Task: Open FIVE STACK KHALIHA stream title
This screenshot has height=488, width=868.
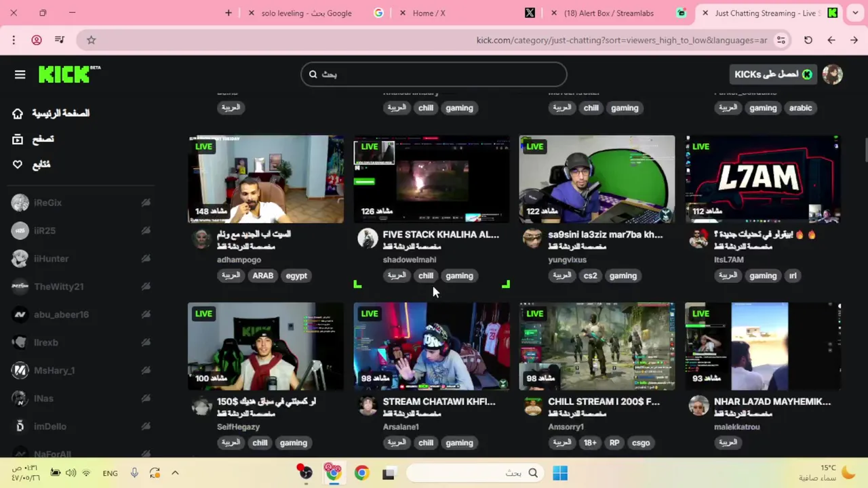Action: coord(441,235)
